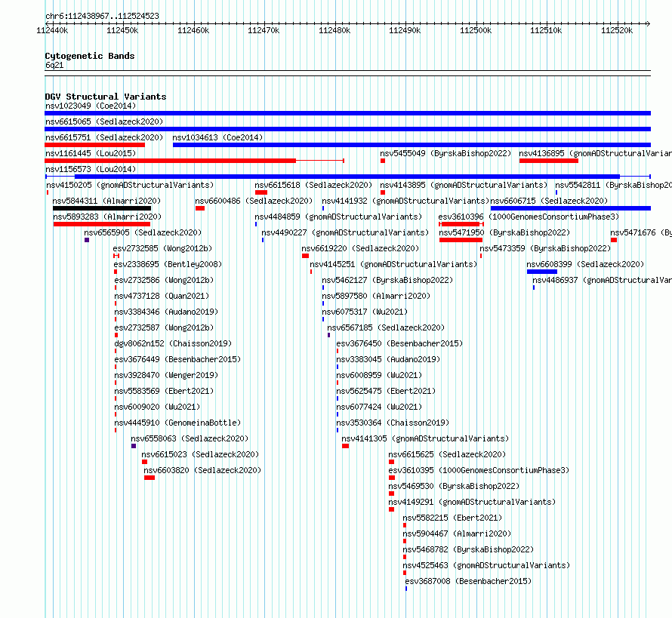Click nsv4143895 (gnomADStructuralVariants) label

click(x=464, y=185)
